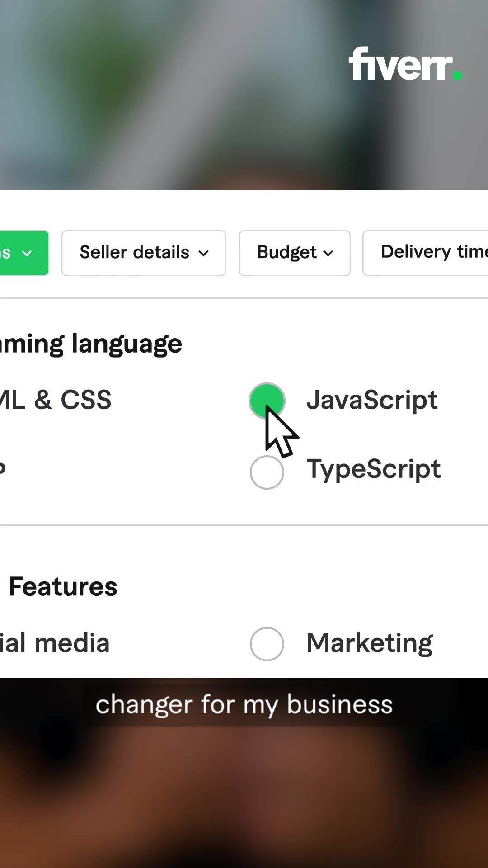Click the fiverr logo

point(405,64)
